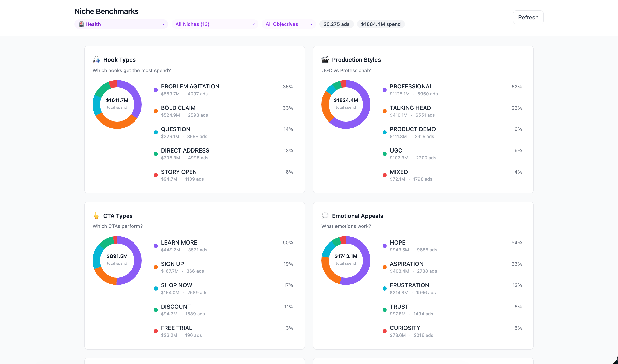Click the hospital icon in Health dropdown
This screenshot has width=618, height=364.
[x=81, y=24]
